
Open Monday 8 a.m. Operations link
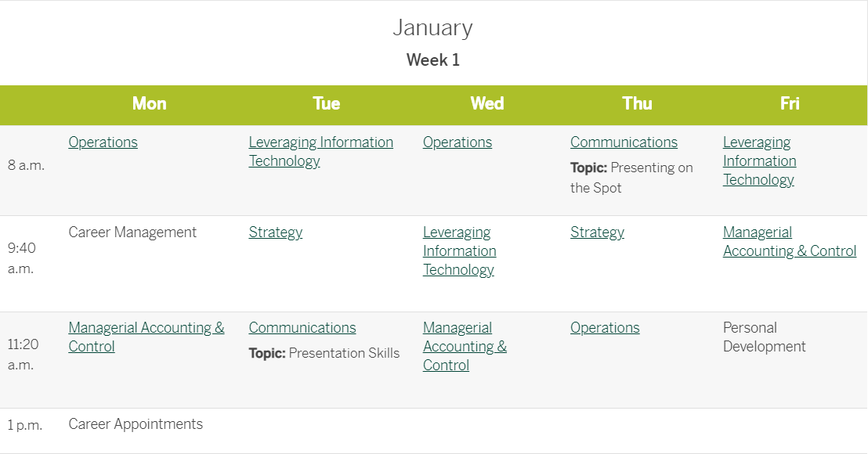tap(103, 142)
